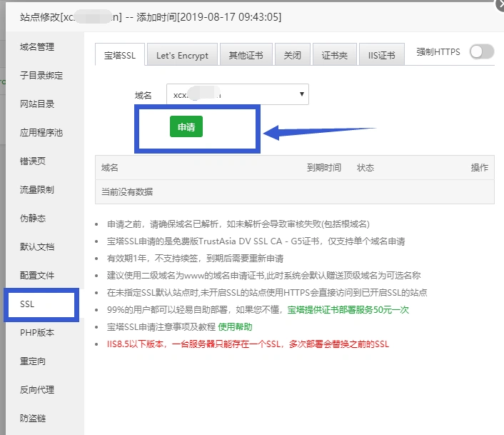
Task: Toggle the 强制HTTPS switch
Action: click(x=481, y=51)
